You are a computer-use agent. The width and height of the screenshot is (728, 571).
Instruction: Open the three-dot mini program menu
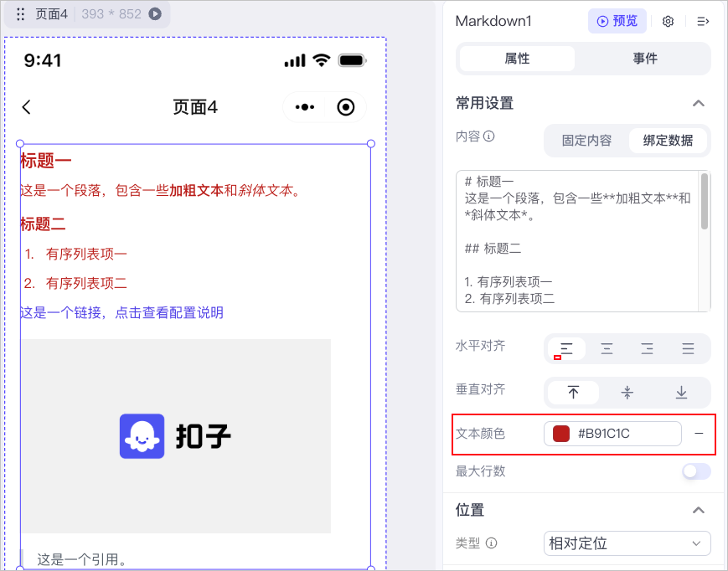(x=305, y=107)
